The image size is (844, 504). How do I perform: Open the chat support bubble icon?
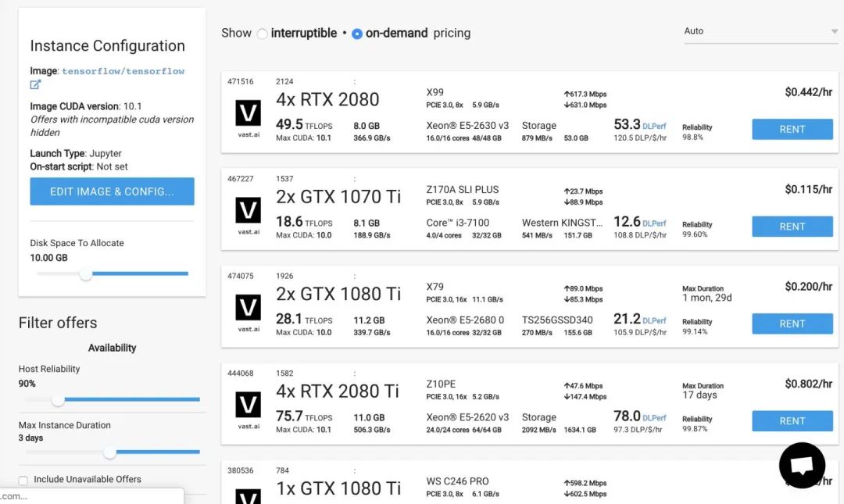click(x=802, y=465)
